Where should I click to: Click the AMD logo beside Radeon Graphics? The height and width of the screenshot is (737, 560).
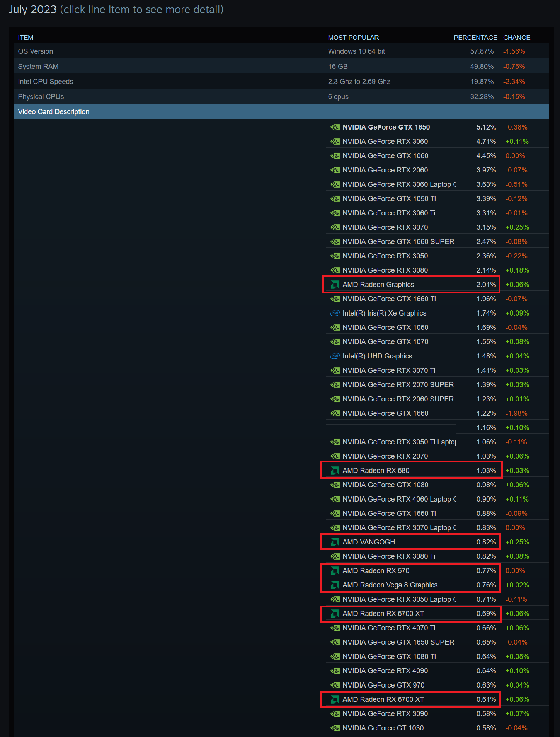(x=335, y=285)
